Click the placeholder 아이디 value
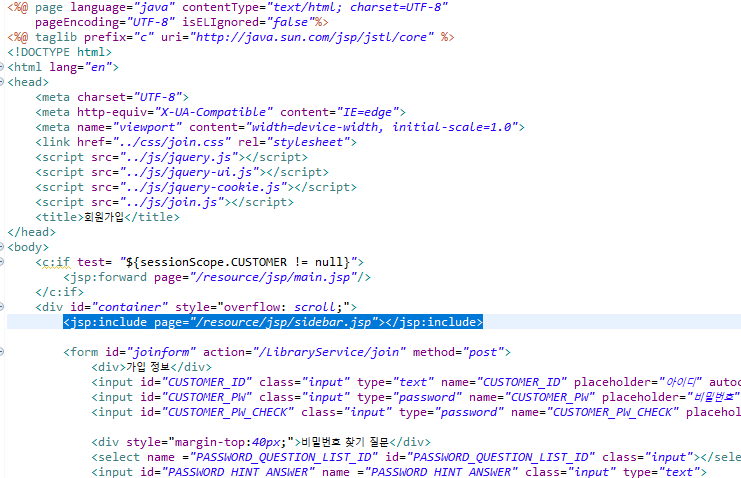This screenshot has height=478, width=741. point(681,382)
